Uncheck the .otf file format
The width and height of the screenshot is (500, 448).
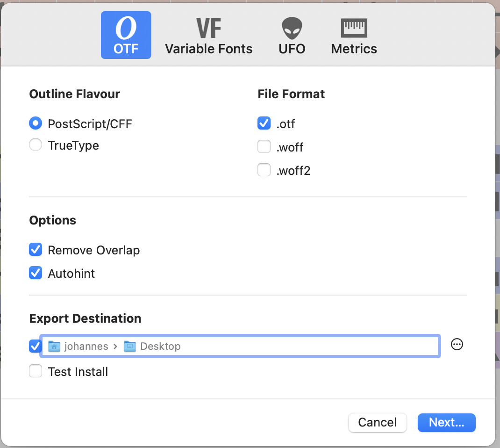tap(264, 124)
